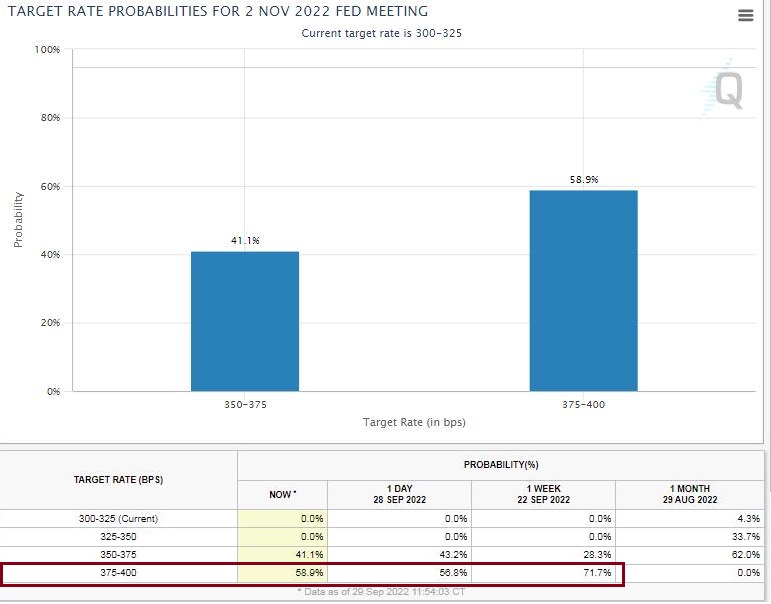Click the chart title for 2 Nov 2022 meeting

click(218, 11)
